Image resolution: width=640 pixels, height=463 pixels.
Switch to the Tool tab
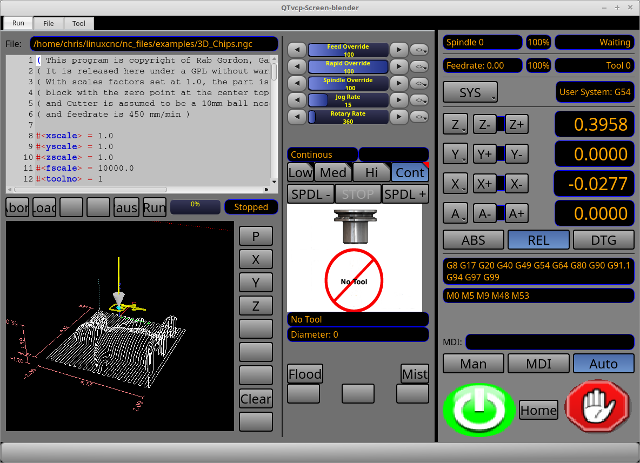pos(79,22)
